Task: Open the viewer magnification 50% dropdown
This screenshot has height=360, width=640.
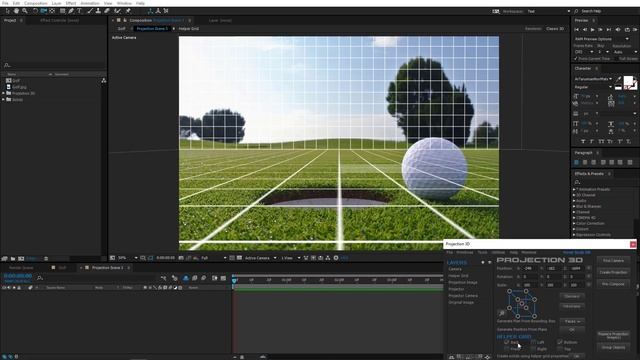Action: tap(127, 258)
